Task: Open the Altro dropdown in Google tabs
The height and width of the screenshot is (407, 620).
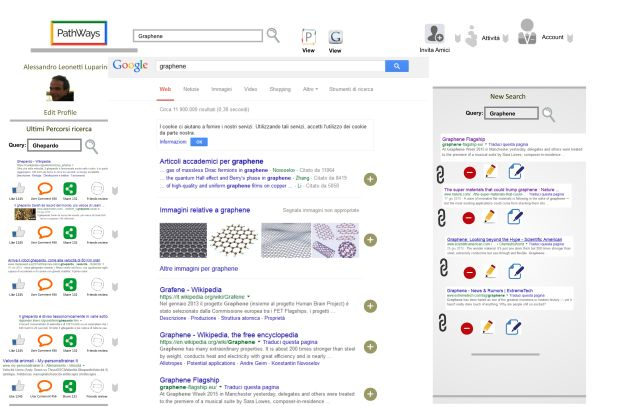Action: [310, 89]
